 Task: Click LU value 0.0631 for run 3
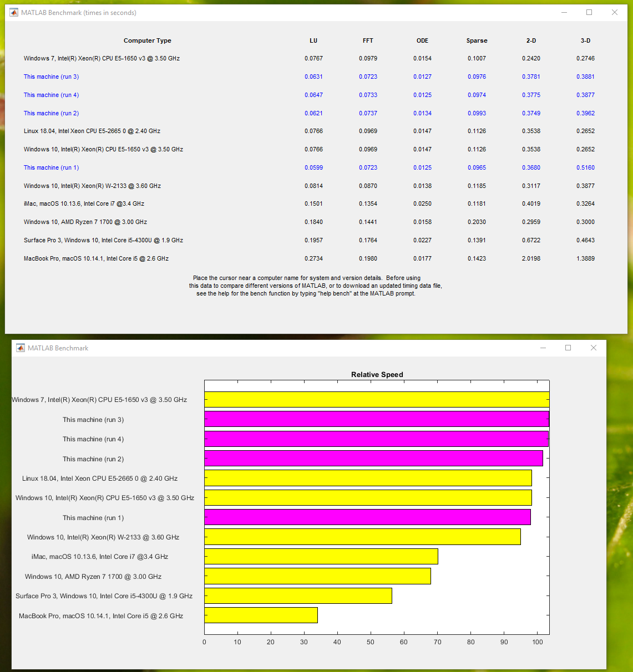tap(313, 77)
